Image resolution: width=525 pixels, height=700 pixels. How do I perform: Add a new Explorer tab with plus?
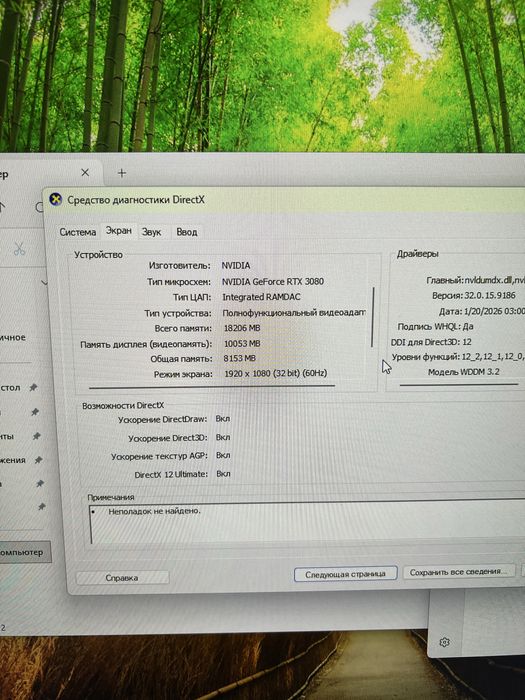click(121, 173)
